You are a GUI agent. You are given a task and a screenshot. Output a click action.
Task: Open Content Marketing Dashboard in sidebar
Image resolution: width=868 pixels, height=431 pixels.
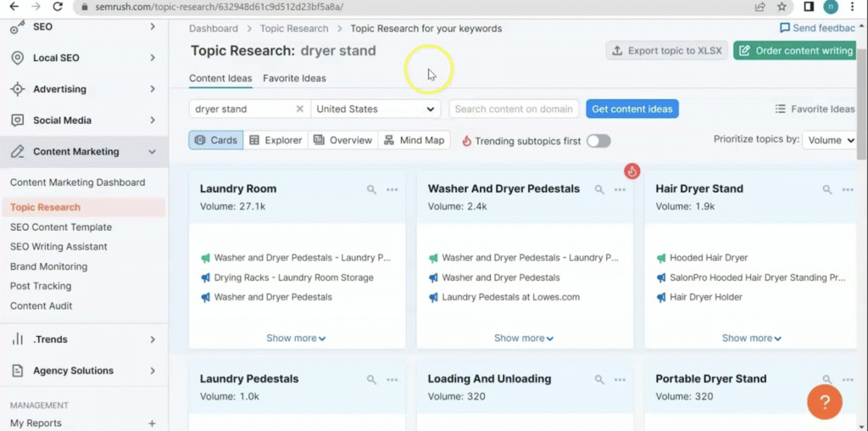(77, 182)
